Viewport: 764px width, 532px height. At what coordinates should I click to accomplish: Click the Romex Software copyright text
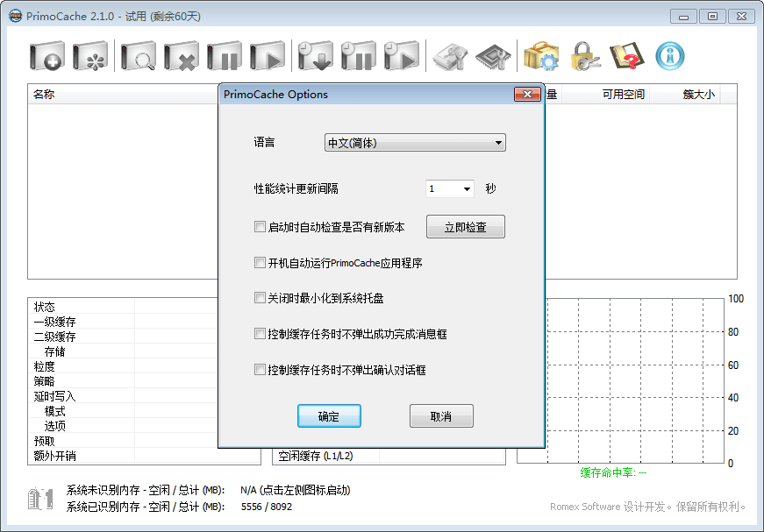(x=647, y=507)
